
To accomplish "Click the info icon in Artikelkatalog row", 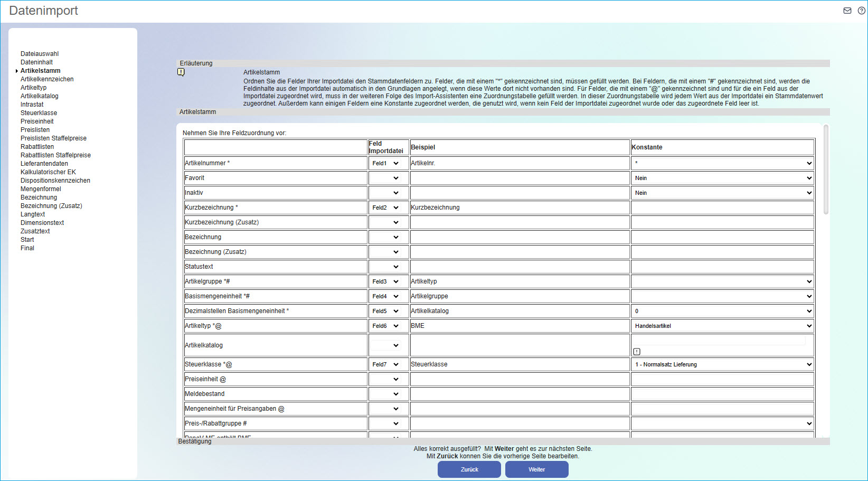I will [x=637, y=352].
